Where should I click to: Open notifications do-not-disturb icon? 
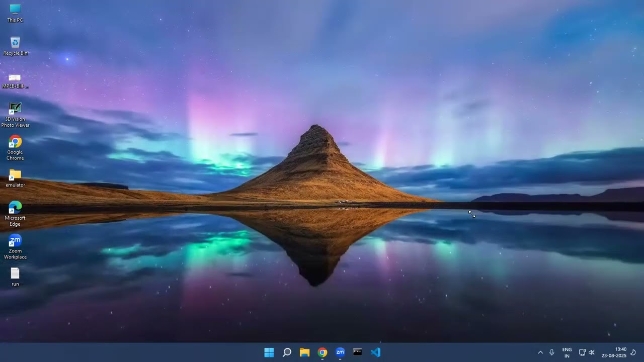(633, 352)
